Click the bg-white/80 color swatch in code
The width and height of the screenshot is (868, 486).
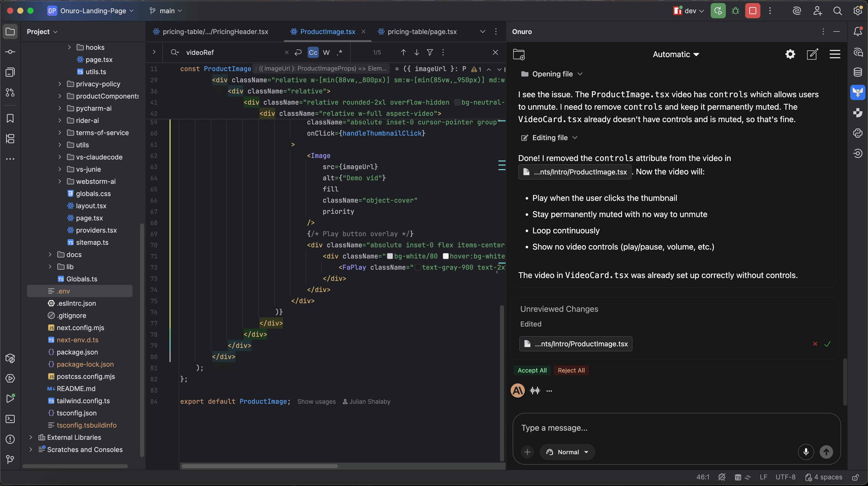390,256
